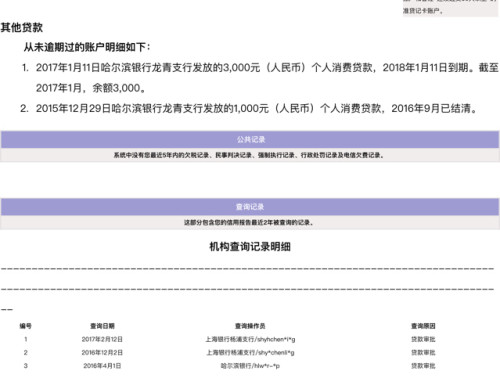
Task: Click '贷款审批' in the 2016年12月2日 row
Action: [x=423, y=352]
